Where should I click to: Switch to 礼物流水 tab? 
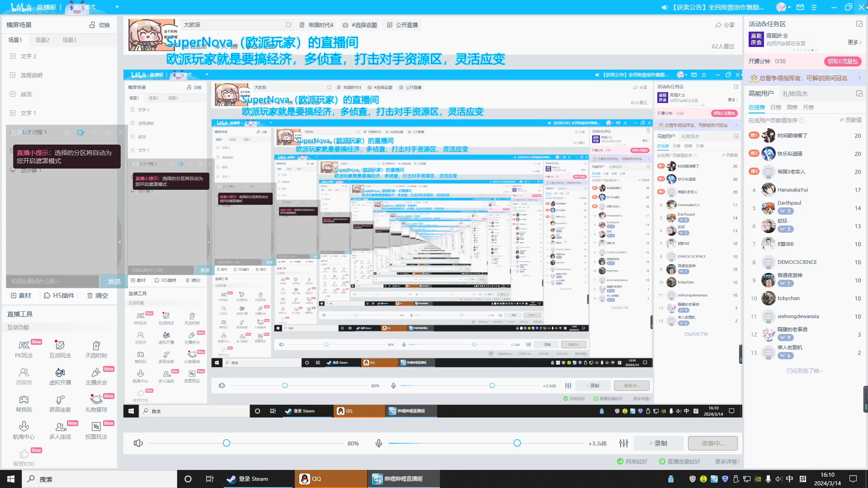[x=795, y=94]
